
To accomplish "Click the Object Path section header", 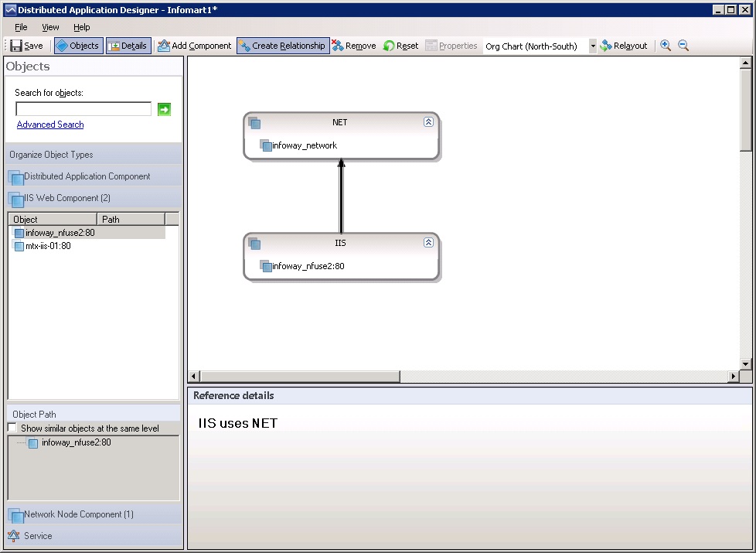I will 94,414.
